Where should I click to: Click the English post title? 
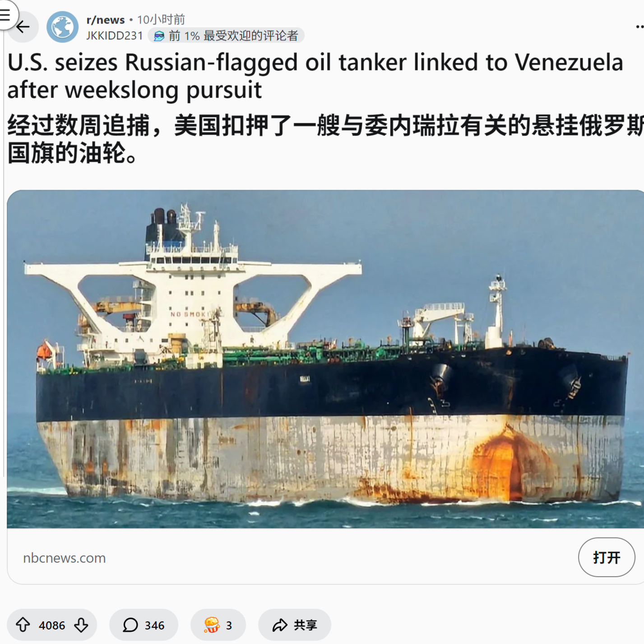[x=315, y=76]
